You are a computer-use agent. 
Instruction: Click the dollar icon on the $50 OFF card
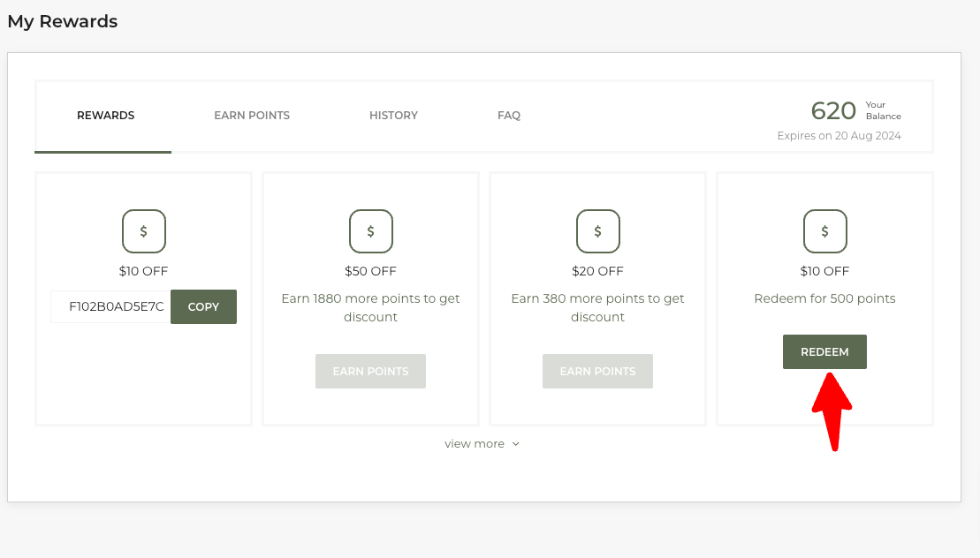[370, 231]
